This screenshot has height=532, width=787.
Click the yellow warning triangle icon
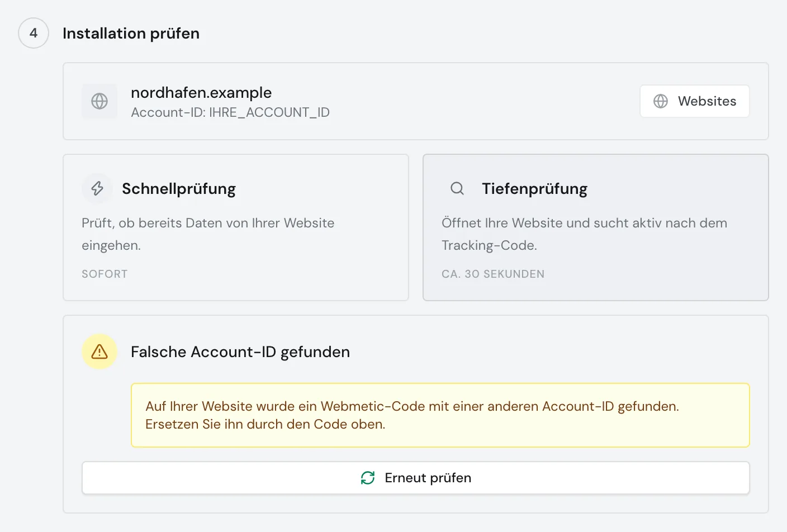point(99,351)
